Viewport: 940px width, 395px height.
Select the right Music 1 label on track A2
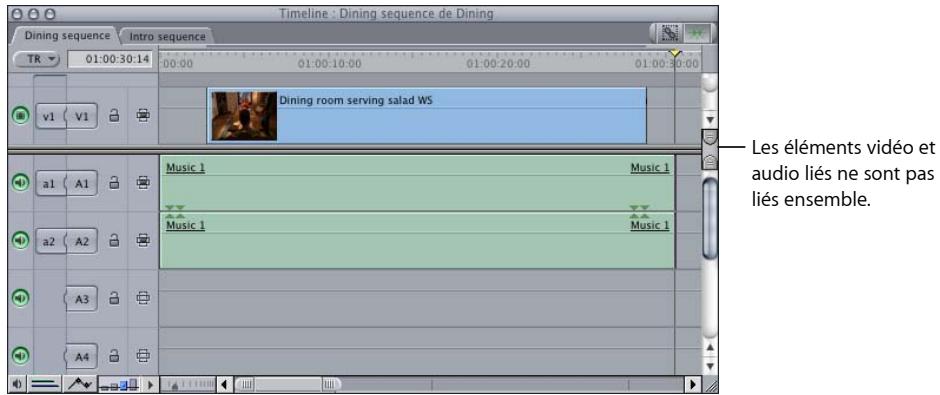[x=650, y=225]
